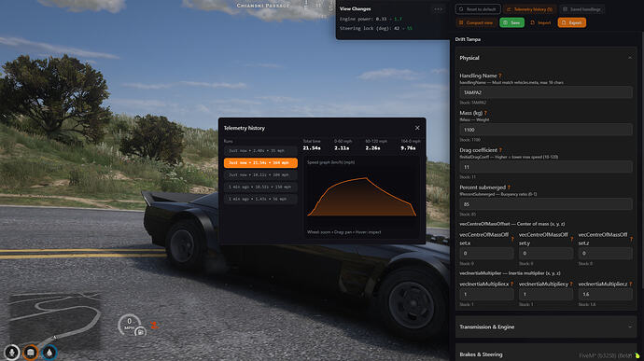
Task: Click the orange Export button
Action: click(x=571, y=22)
